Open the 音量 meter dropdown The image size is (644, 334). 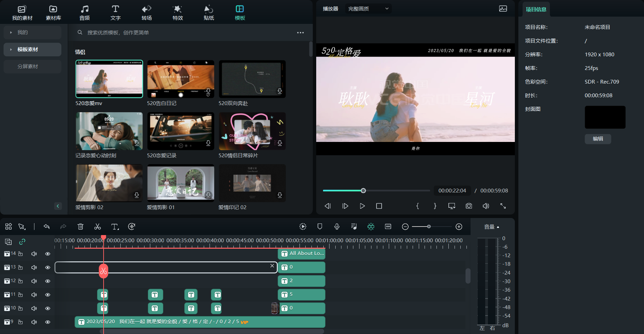coord(491,227)
